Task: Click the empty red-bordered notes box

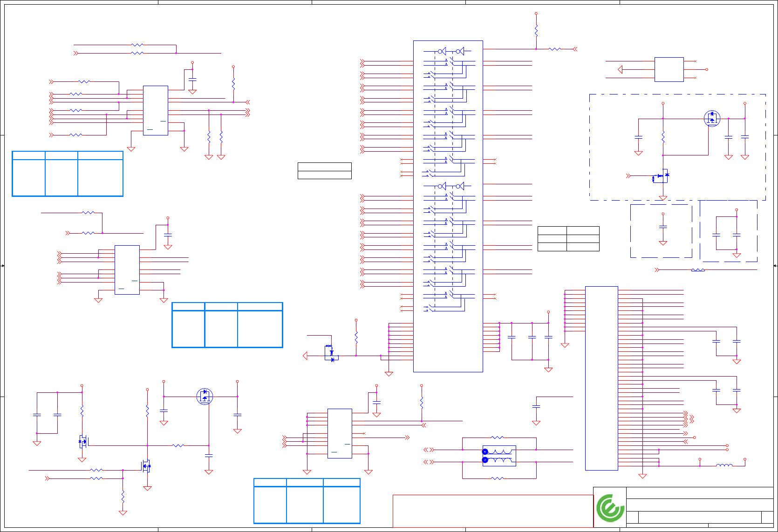Action: (x=493, y=511)
